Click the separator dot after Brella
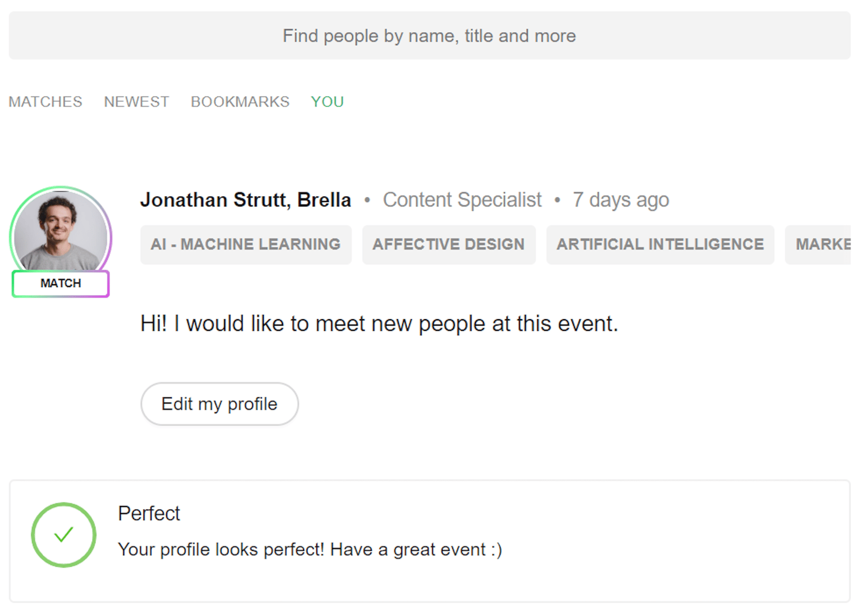 pyautogui.click(x=367, y=200)
